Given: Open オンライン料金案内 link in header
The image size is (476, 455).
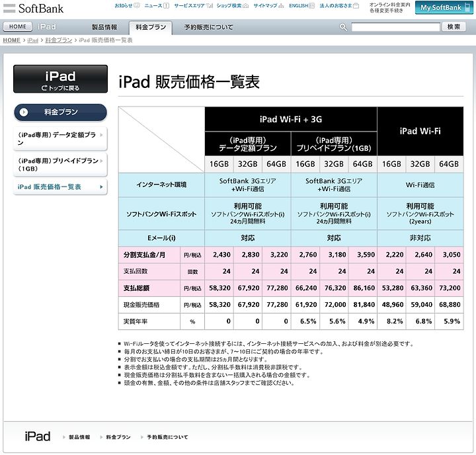Looking at the screenshot, I should pyautogui.click(x=390, y=5).
